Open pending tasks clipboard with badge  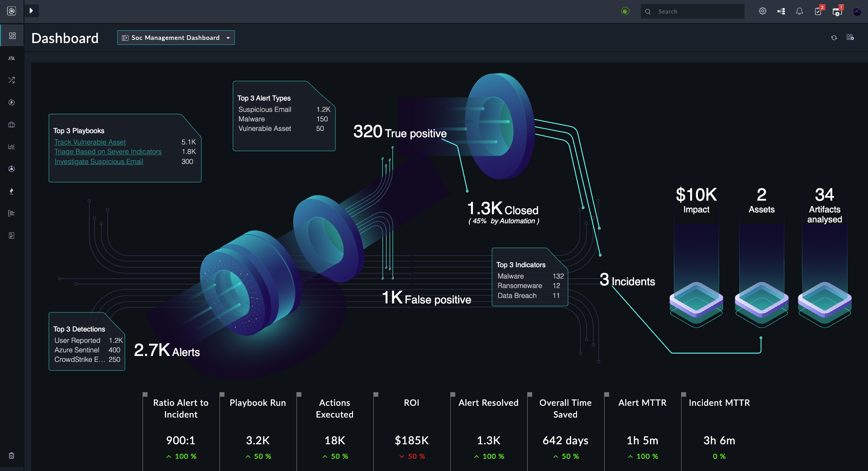818,11
